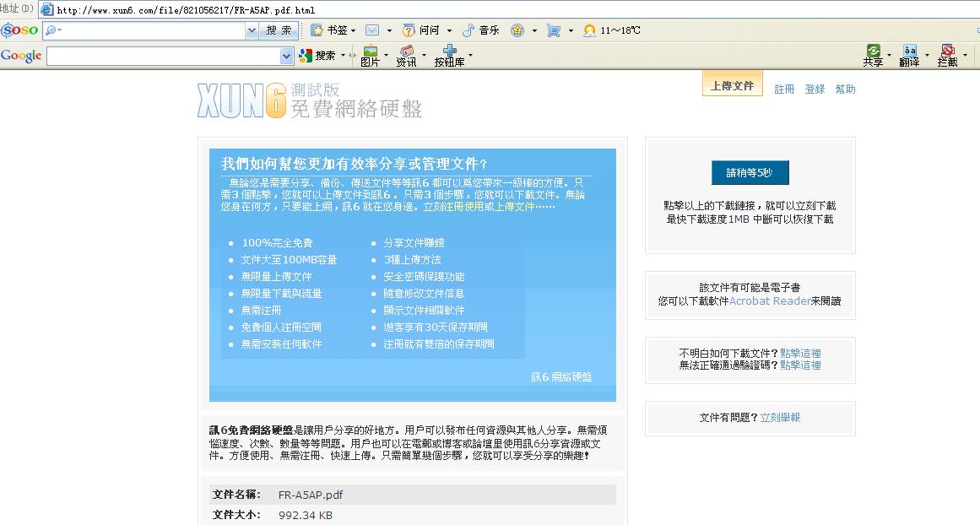Click the Google toolbar 翻译 translate button
The image size is (980, 525).
coord(909,56)
